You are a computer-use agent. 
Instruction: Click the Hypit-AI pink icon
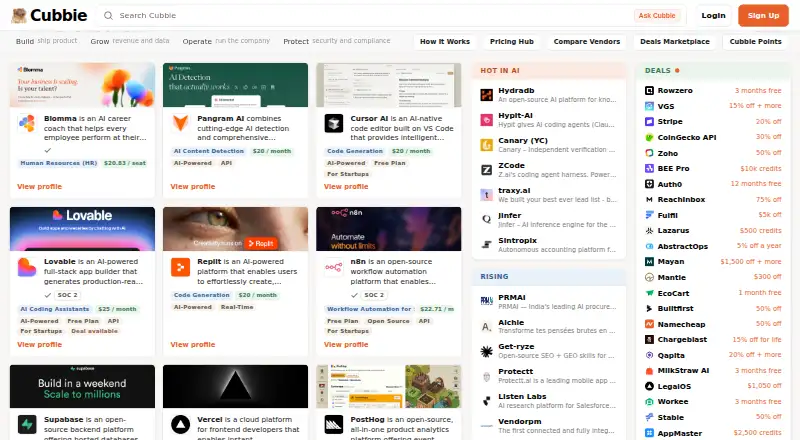tap(487, 120)
